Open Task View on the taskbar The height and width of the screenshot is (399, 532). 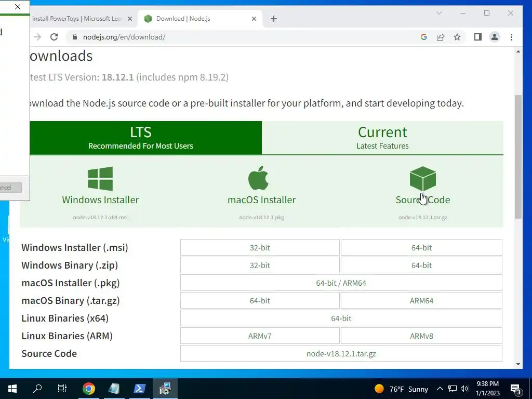coord(62,389)
